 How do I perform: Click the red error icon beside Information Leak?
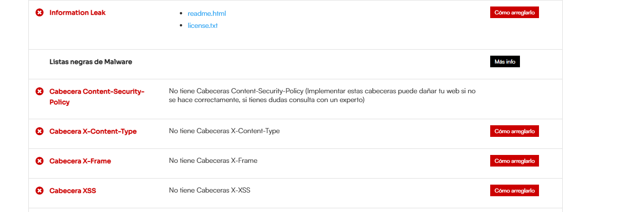[x=39, y=13]
